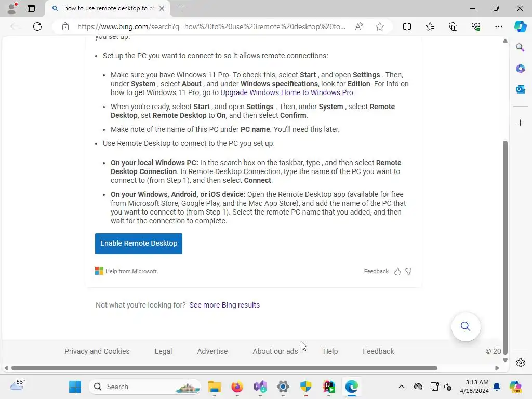Viewport: 532px width, 399px height.
Task: Open the weather widget showing 55°
Action: pos(18,386)
